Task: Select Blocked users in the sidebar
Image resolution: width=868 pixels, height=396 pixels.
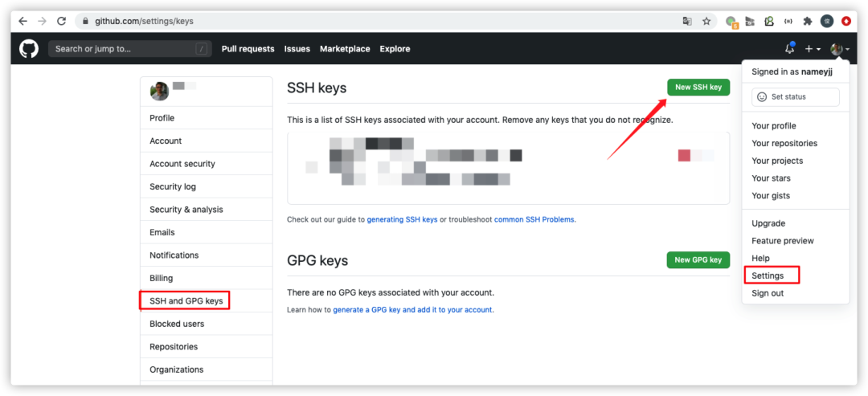Action: (x=207, y=324)
